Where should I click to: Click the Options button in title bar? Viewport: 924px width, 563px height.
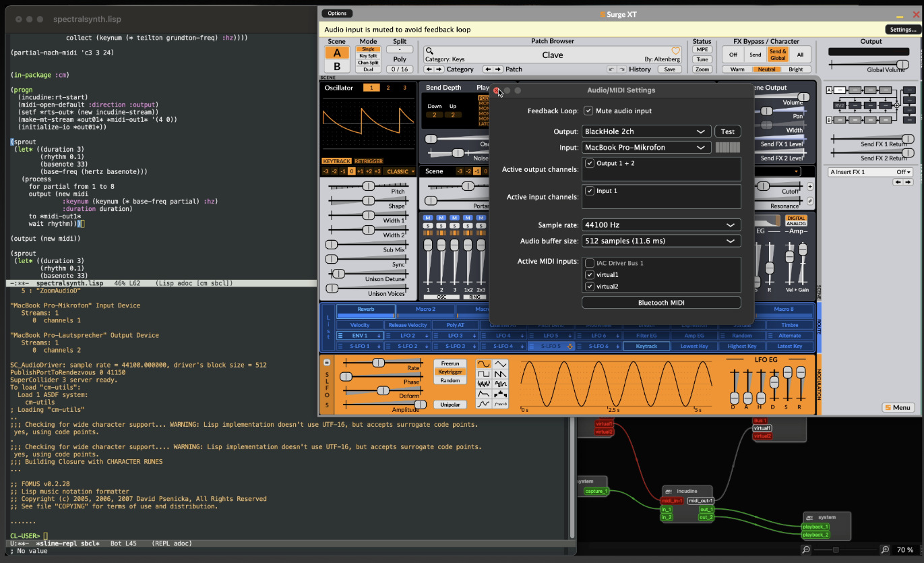click(337, 13)
